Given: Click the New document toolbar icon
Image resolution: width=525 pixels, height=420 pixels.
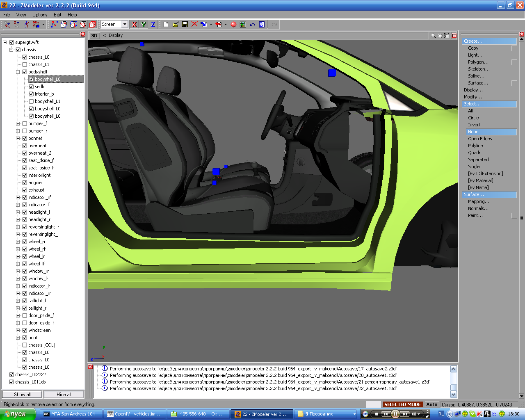Looking at the screenshot, I should 166,25.
